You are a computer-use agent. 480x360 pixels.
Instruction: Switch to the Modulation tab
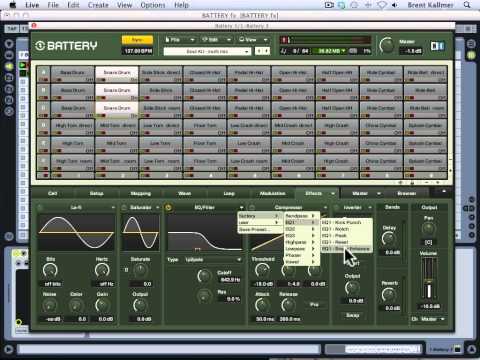pos(273,193)
